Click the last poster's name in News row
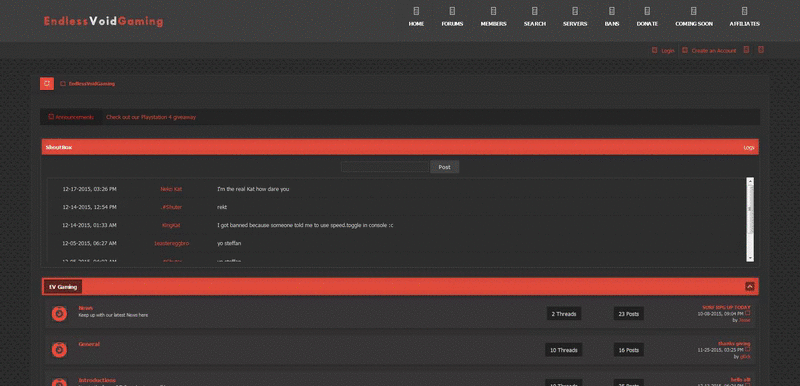Screen dimensions: 800x386 (x=744, y=320)
